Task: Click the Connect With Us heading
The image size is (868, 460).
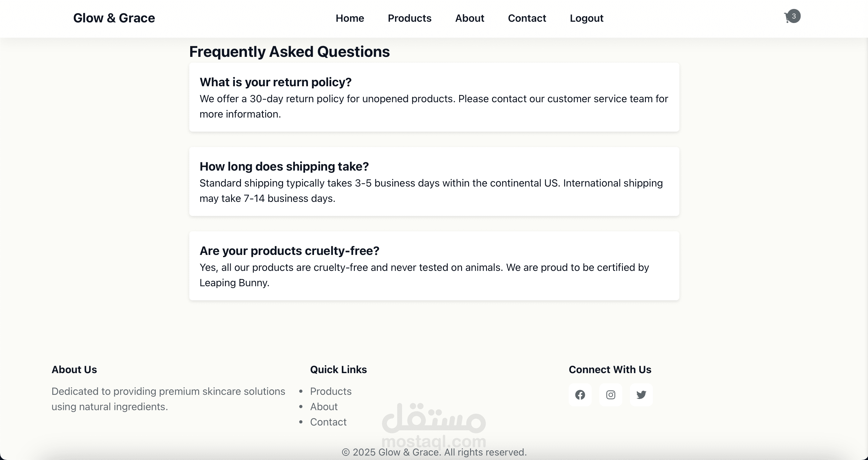Action: [610, 370]
